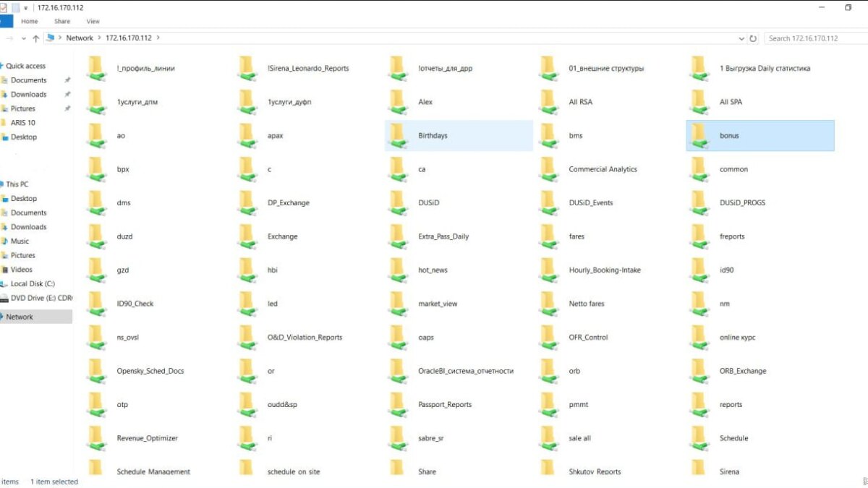Expand the Quick Access Toolbar customize arrow
Image resolution: width=868 pixels, height=488 pixels.
pyautogui.click(x=27, y=8)
